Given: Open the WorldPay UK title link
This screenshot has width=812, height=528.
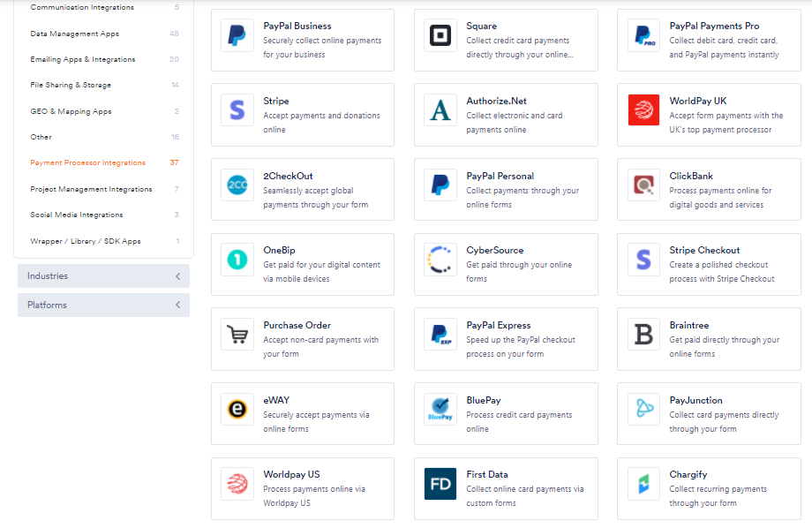Looking at the screenshot, I should (698, 101).
